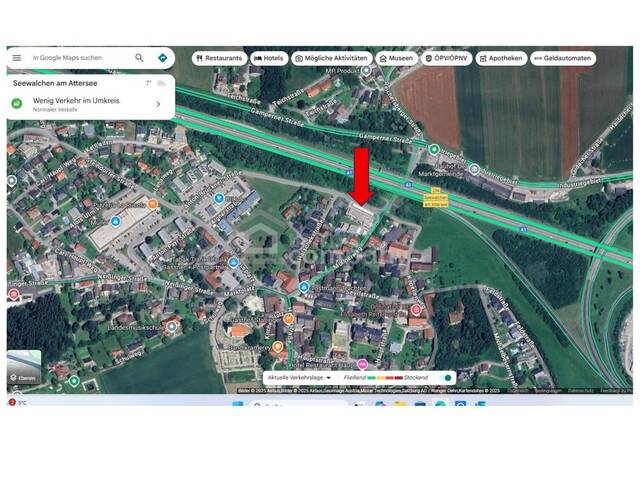Filter map by Museen

[396, 58]
